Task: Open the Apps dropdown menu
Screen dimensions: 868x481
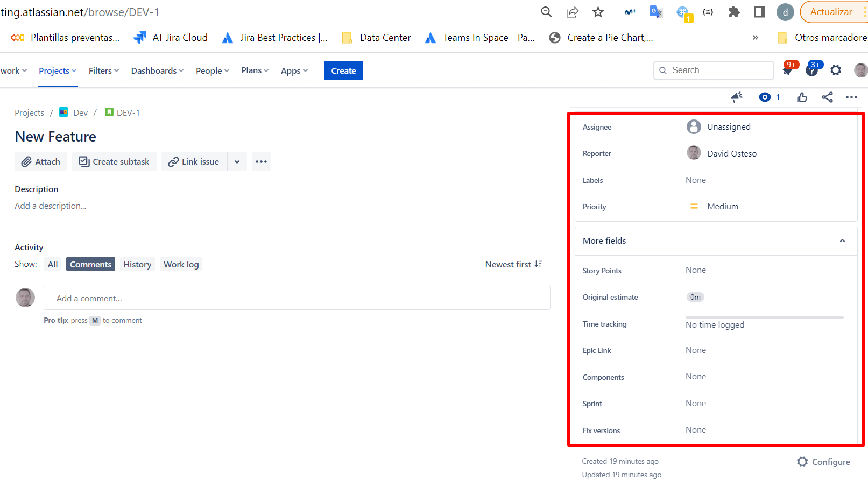Action: coord(294,70)
